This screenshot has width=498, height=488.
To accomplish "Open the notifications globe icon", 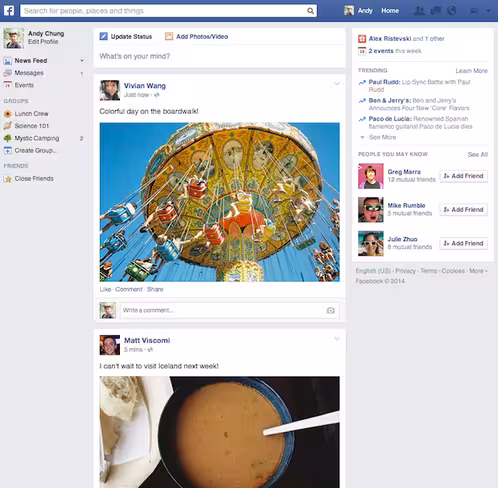I will point(451,11).
